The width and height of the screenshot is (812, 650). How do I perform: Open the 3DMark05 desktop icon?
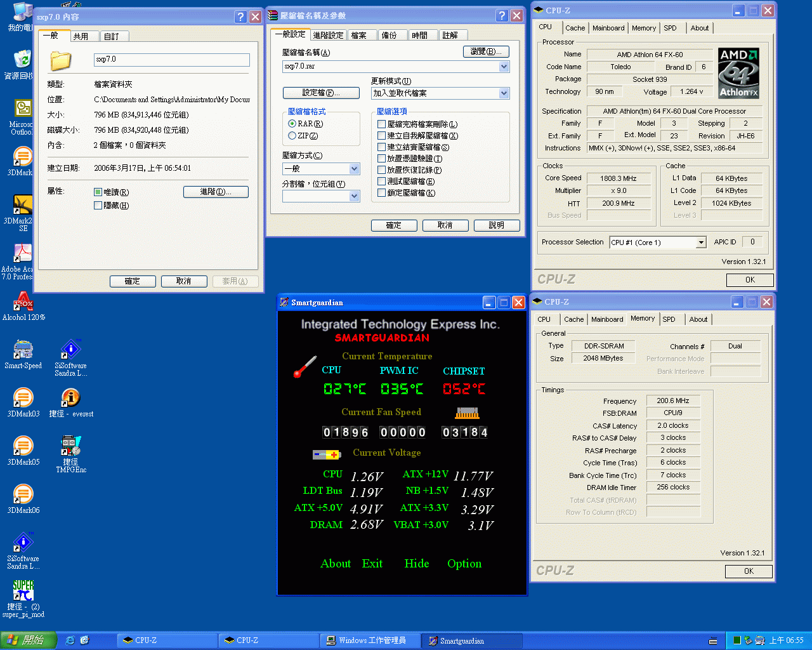pyautogui.click(x=23, y=446)
